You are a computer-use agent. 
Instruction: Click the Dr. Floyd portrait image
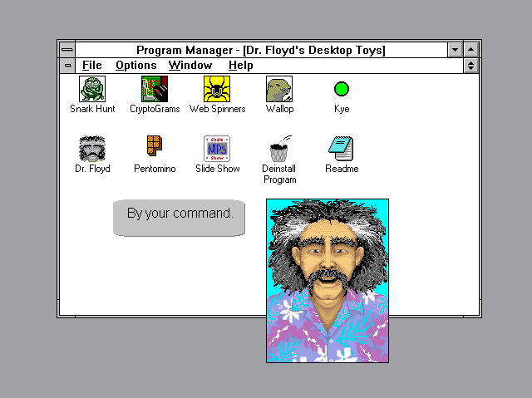tap(328, 281)
